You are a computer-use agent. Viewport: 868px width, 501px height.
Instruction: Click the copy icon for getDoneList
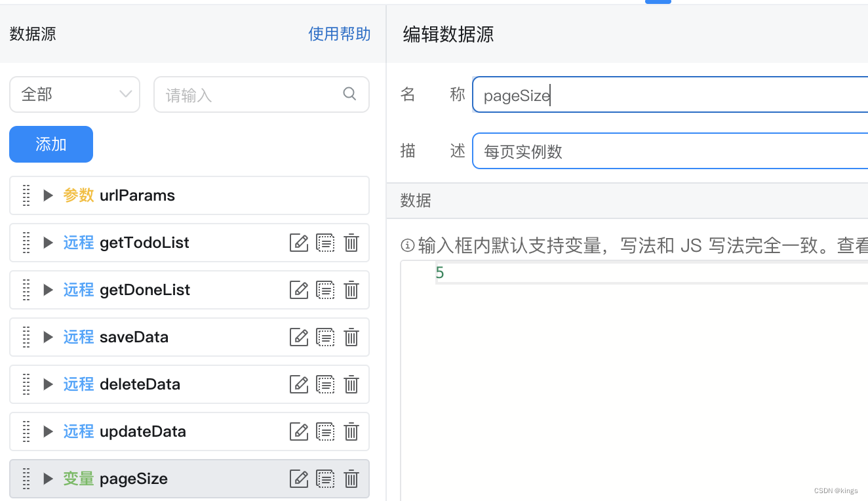[x=325, y=290]
